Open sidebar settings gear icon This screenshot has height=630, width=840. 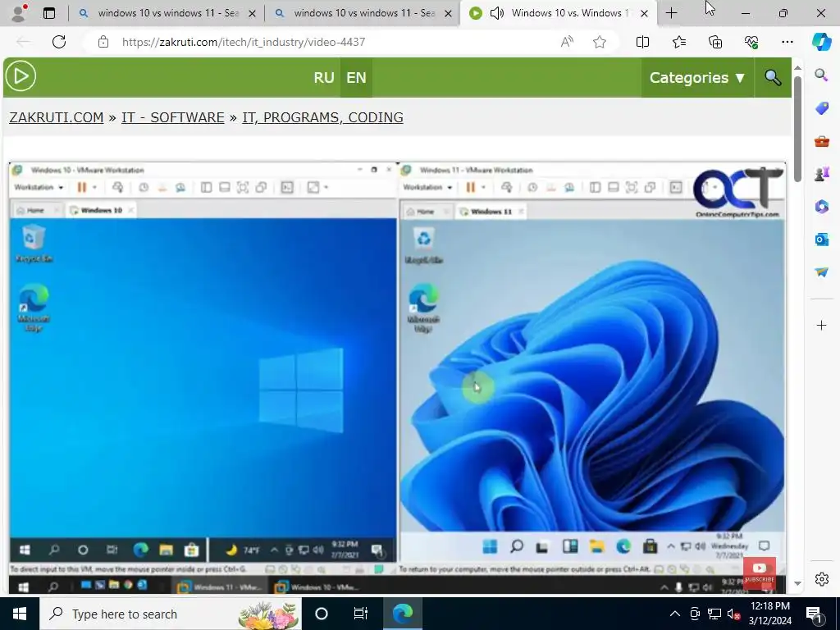821,579
